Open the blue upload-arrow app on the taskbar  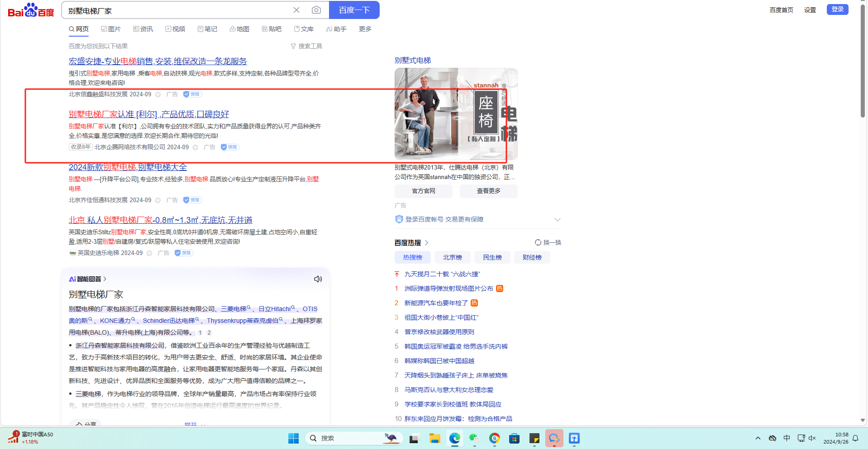[574, 438]
